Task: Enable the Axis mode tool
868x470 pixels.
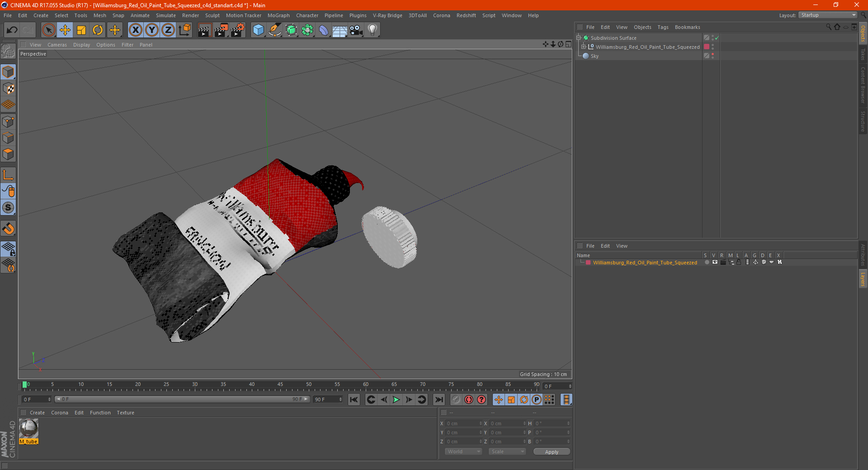Action: [x=9, y=175]
